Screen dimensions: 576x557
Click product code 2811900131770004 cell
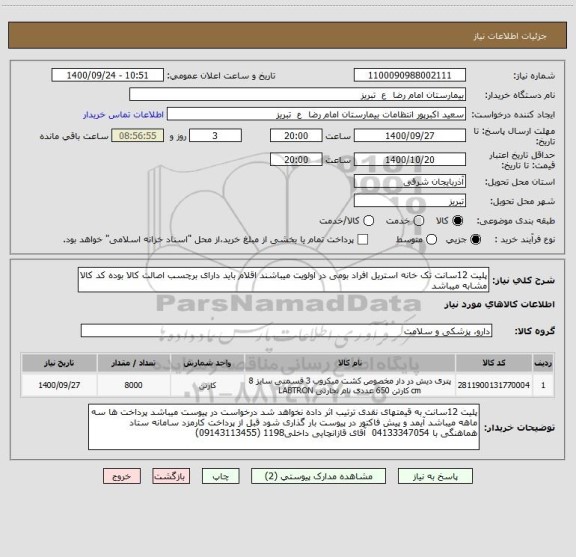coord(494,385)
